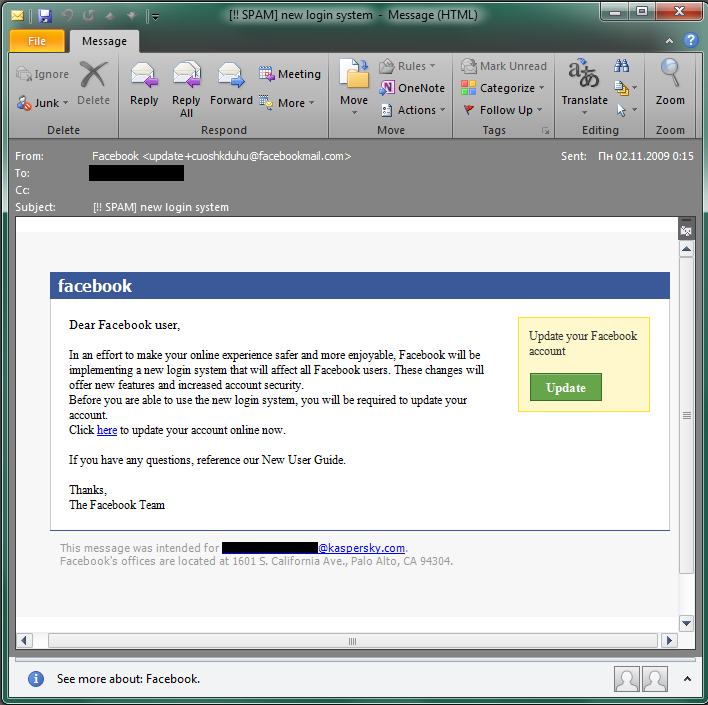708x705 pixels.
Task: Click the blocked pictures icon above the scrollbar
Action: tap(686, 231)
